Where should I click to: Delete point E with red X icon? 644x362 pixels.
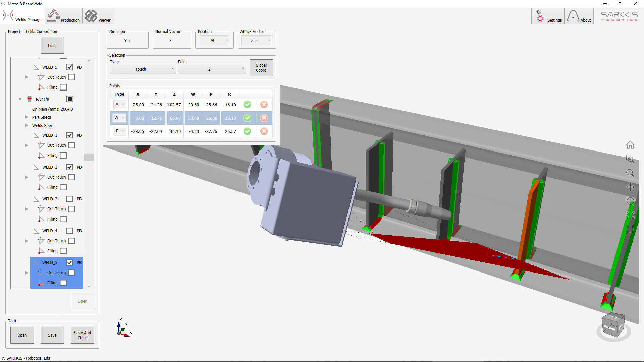click(264, 131)
